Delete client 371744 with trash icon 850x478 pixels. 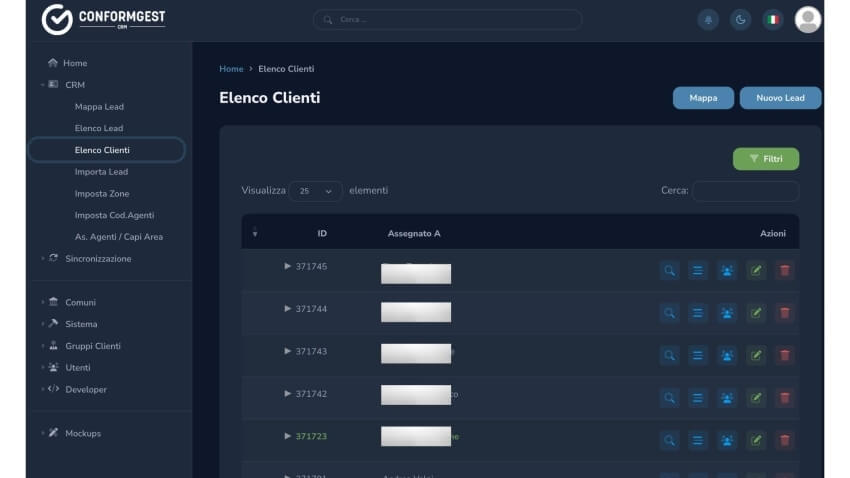(784, 313)
